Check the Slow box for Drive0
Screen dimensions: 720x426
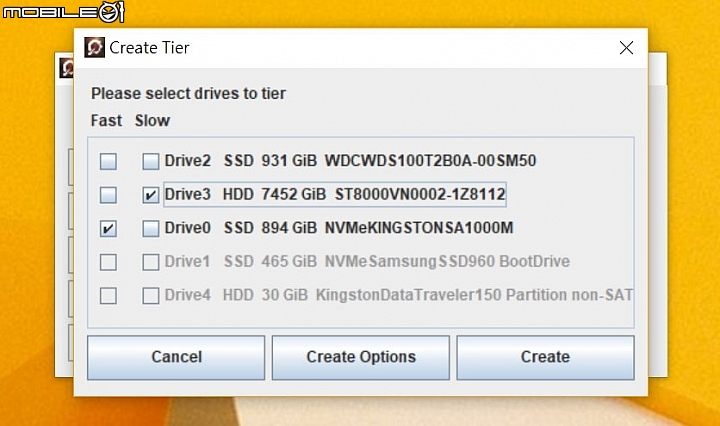tap(151, 228)
